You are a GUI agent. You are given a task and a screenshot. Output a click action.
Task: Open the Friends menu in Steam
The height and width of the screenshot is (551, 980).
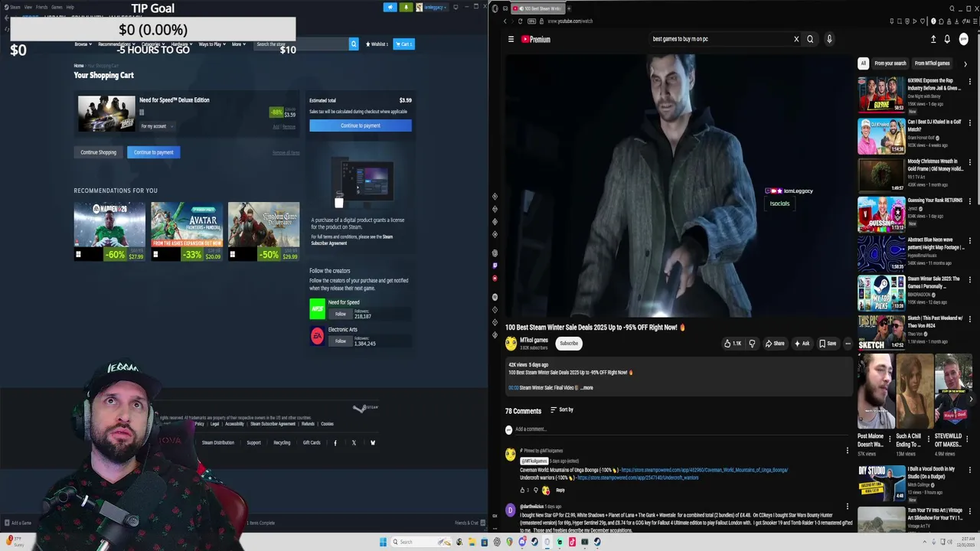point(41,7)
